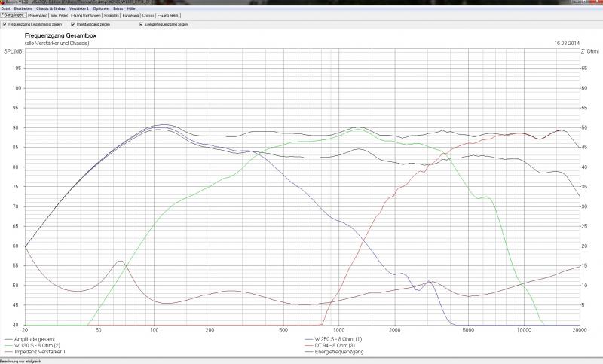
Task: Open the Extras menu
Action: pyautogui.click(x=118, y=8)
